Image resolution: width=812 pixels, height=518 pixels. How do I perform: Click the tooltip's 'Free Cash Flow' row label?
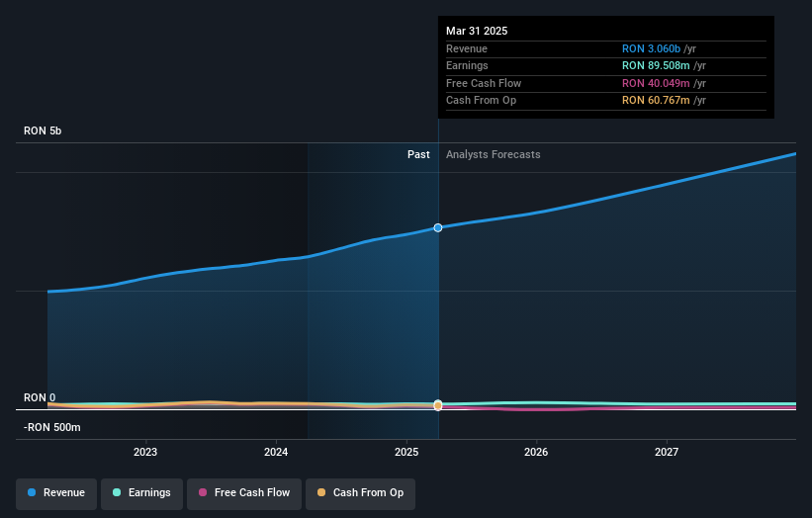pos(484,83)
